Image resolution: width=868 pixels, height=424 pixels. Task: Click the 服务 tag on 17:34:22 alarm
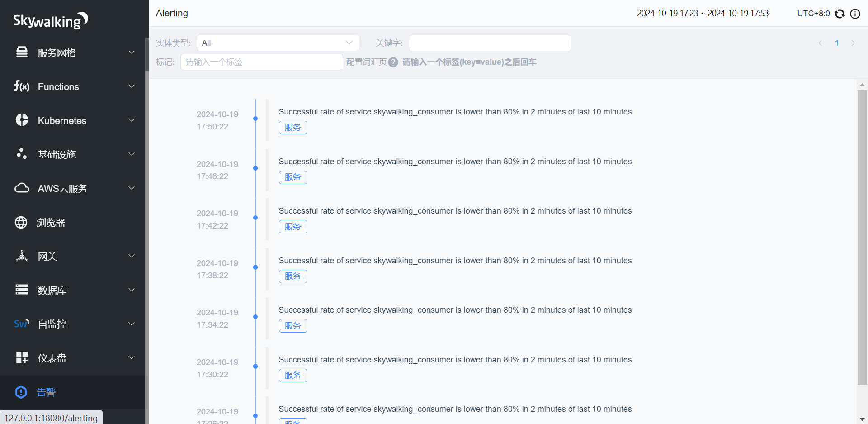[x=293, y=326]
